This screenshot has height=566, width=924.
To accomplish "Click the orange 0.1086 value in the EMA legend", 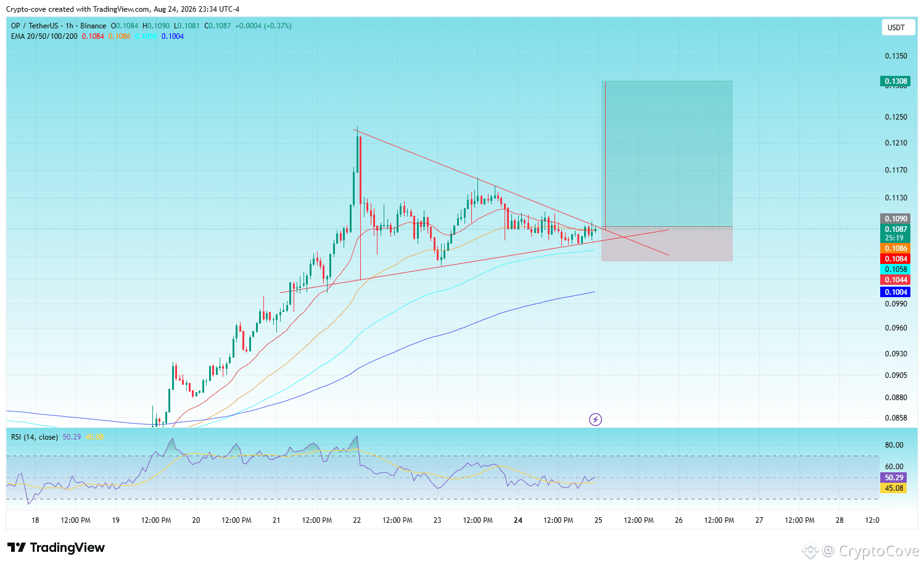I will pos(120,36).
